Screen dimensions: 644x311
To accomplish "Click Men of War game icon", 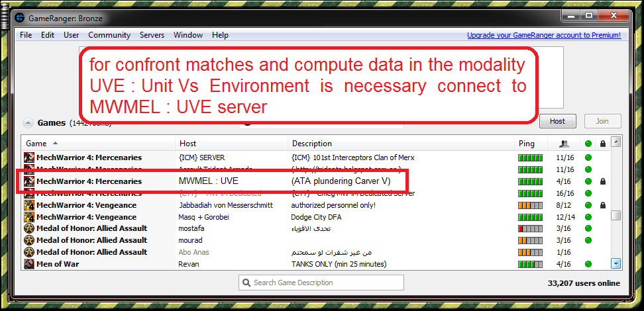I will [x=28, y=264].
